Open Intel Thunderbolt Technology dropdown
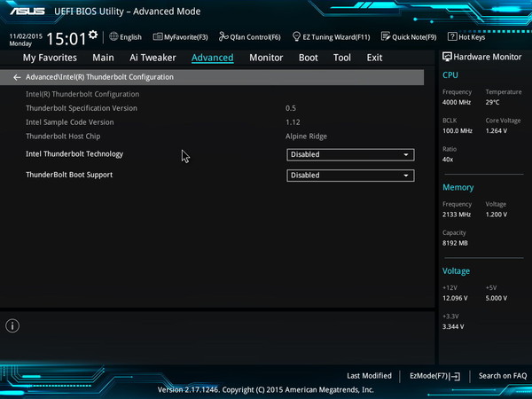The width and height of the screenshot is (532, 399). point(350,154)
